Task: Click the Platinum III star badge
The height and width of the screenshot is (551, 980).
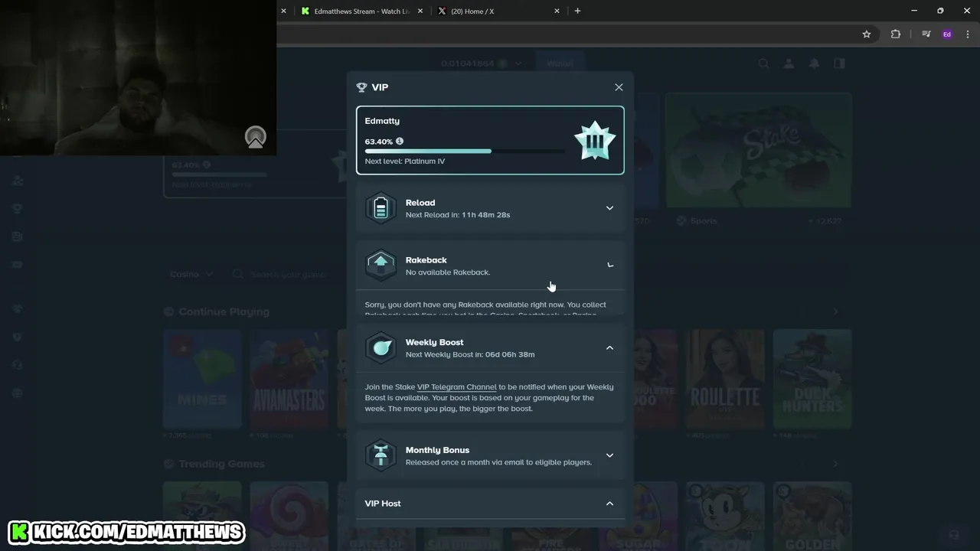Action: click(x=595, y=141)
